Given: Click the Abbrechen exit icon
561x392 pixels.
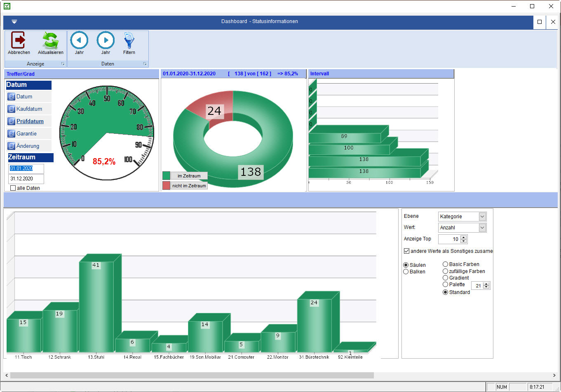Looking at the screenshot, I should coord(19,40).
